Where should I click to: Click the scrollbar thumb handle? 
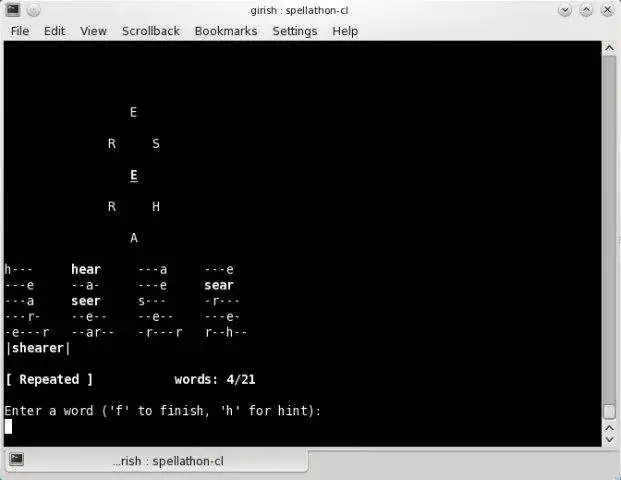click(x=610, y=411)
